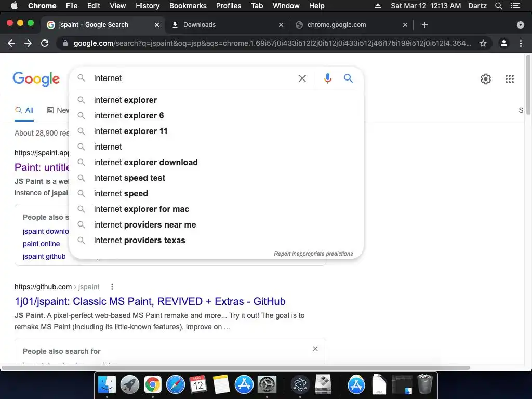The width and height of the screenshot is (532, 399).
Task: Go to Google home via logo
Action: 36,79
